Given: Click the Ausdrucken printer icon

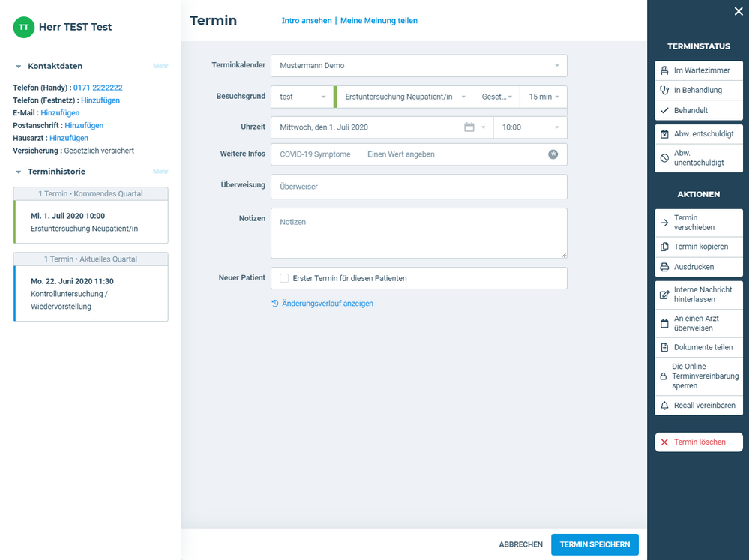Looking at the screenshot, I should [664, 267].
